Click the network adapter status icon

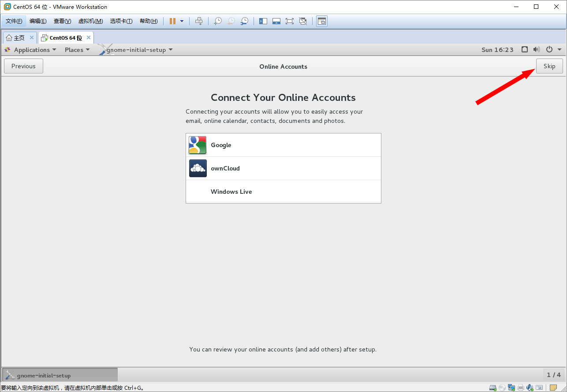[x=511, y=388]
